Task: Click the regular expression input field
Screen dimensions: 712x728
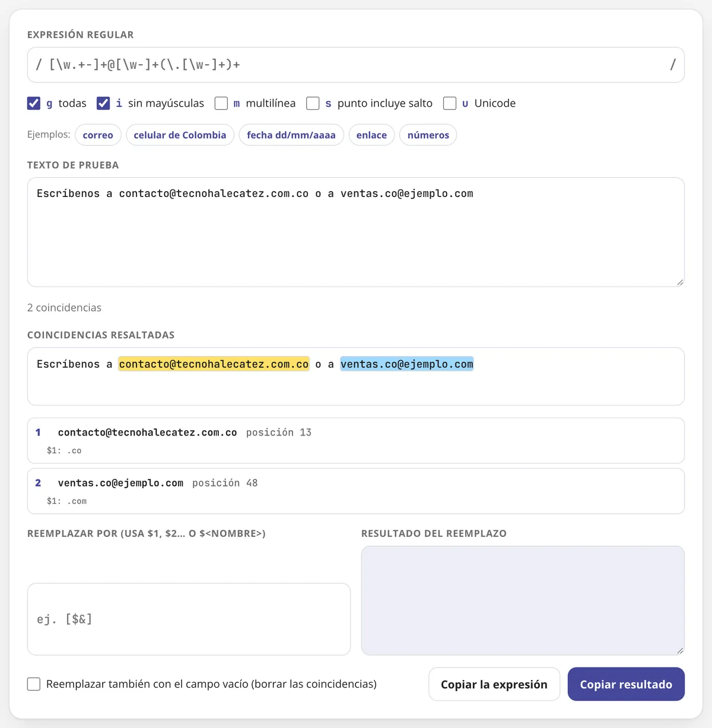Action: click(x=356, y=65)
